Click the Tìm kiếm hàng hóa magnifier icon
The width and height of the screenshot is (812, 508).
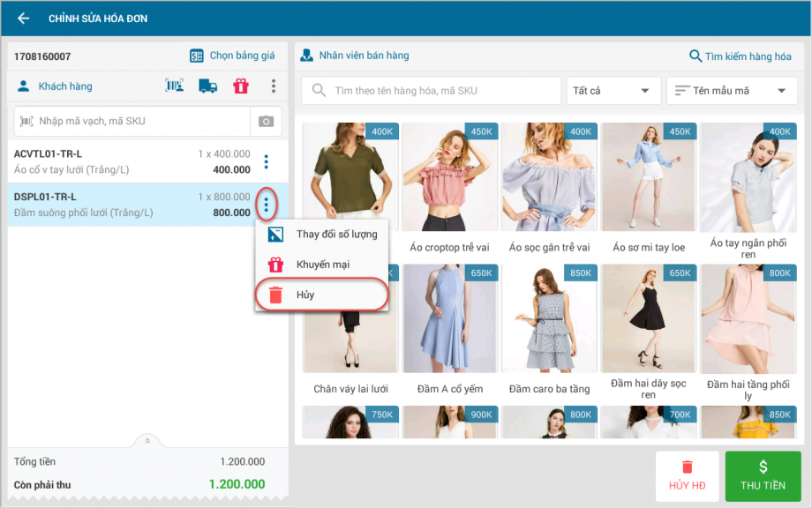point(695,56)
